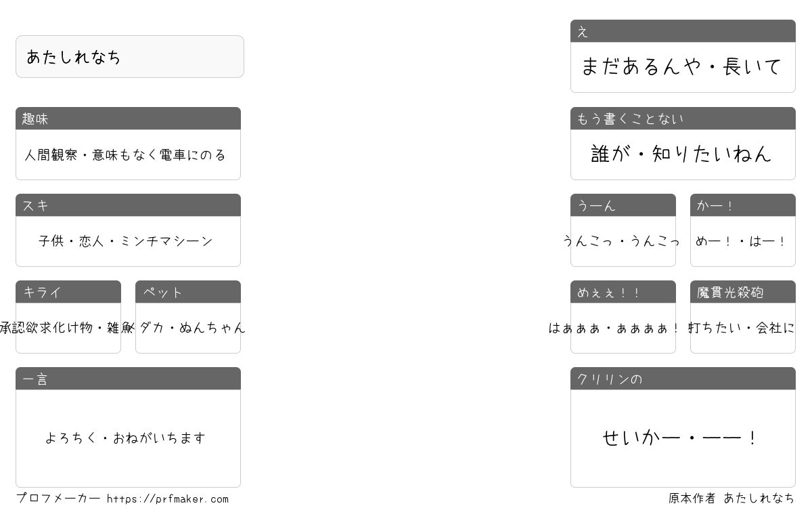This screenshot has height=508, width=812.
Task: Select the 一言 section header
Action: [128, 379]
